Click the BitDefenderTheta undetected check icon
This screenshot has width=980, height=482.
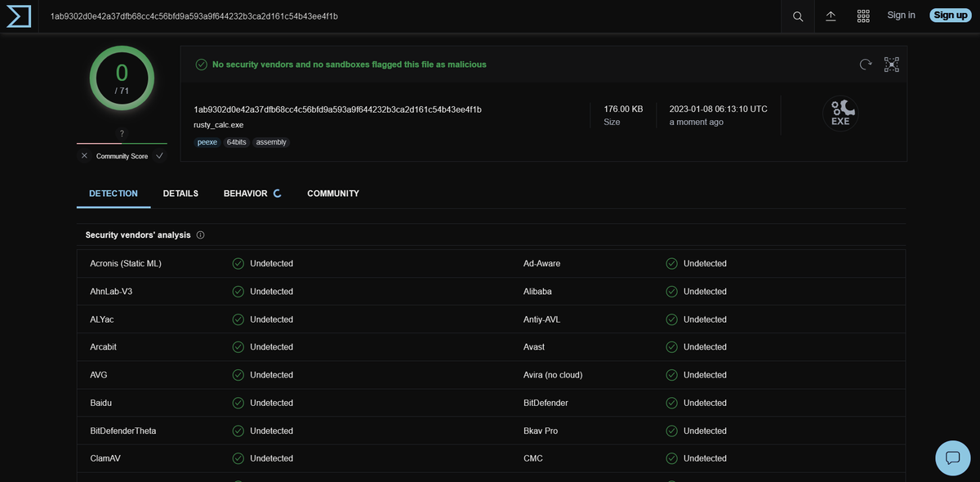coord(238,431)
